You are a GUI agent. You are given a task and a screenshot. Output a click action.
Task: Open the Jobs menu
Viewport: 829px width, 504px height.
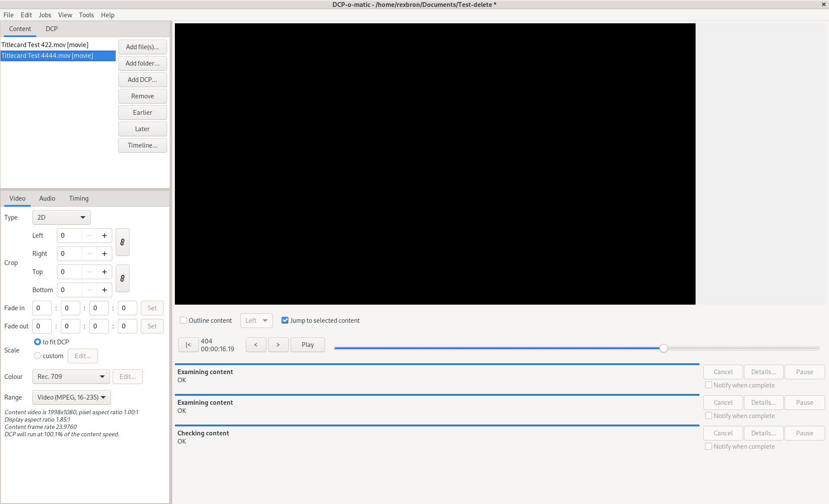(45, 15)
